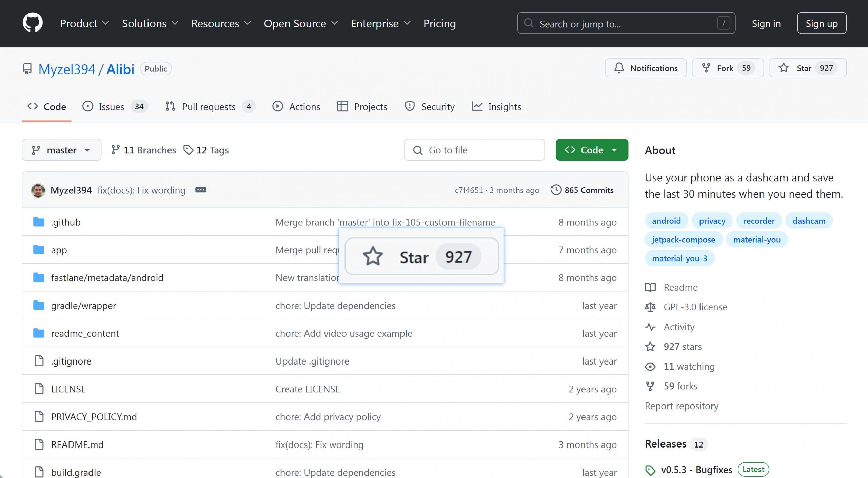Select the dashcam topic tag
The width and height of the screenshot is (868, 478).
pyautogui.click(x=809, y=221)
